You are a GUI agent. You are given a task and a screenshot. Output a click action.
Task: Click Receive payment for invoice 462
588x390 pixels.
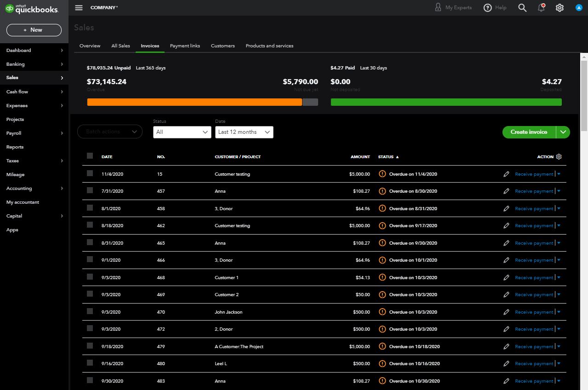[534, 226]
